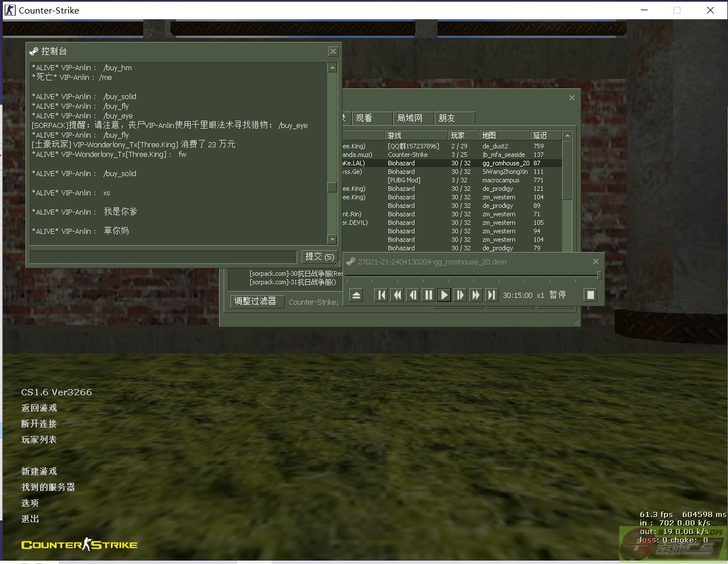Play the demo with the play button
728x564 pixels.
[x=444, y=295]
